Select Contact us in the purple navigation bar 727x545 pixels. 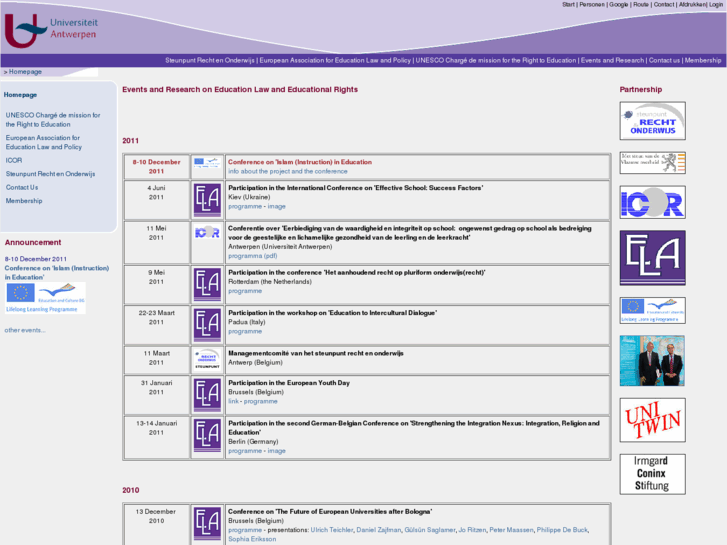click(664, 60)
